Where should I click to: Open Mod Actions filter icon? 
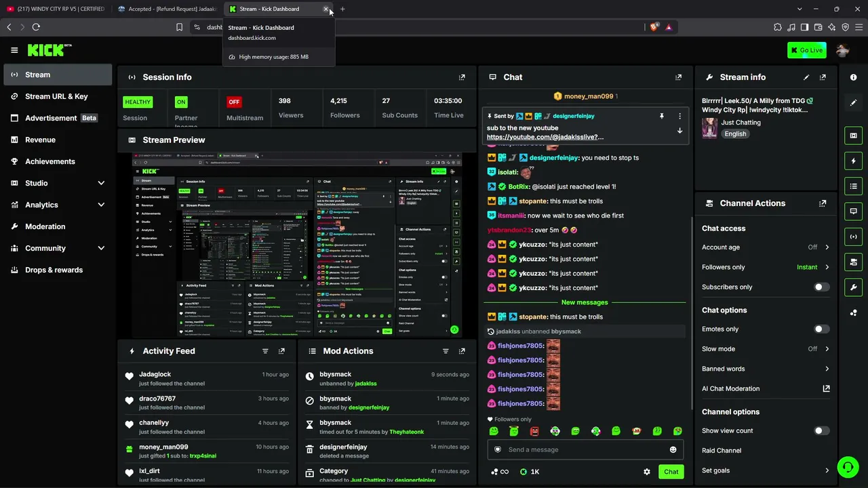(446, 351)
